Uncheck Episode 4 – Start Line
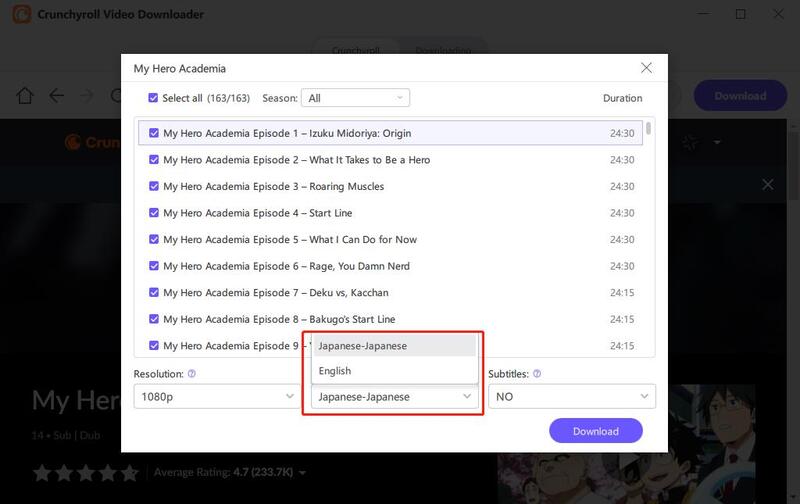 pos(154,212)
